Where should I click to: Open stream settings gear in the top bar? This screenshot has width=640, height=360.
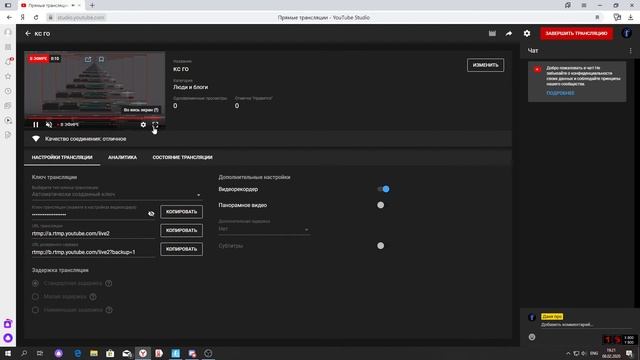tap(527, 33)
